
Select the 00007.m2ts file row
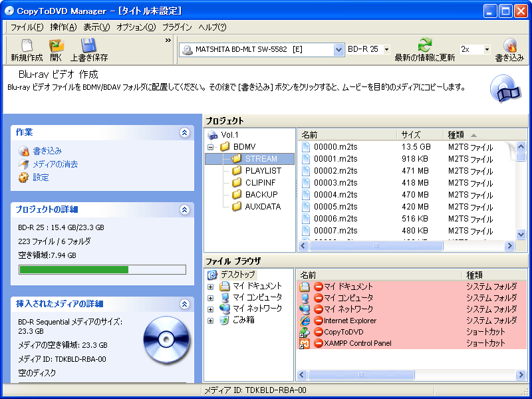pyautogui.click(x=407, y=231)
